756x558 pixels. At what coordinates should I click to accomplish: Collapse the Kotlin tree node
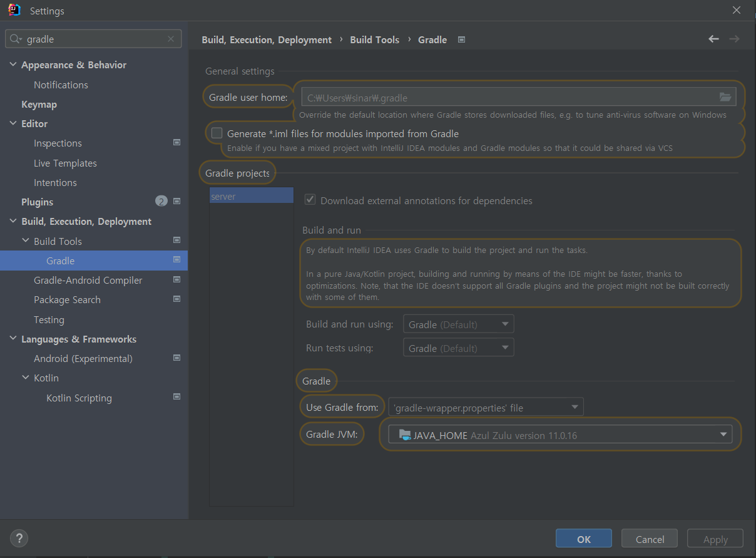click(x=26, y=378)
